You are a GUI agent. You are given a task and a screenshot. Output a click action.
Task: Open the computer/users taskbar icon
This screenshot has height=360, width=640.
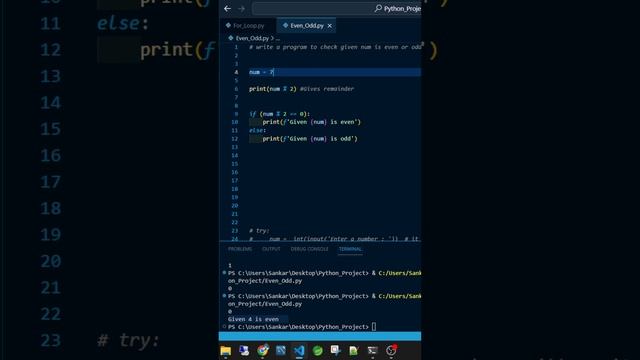point(244,351)
